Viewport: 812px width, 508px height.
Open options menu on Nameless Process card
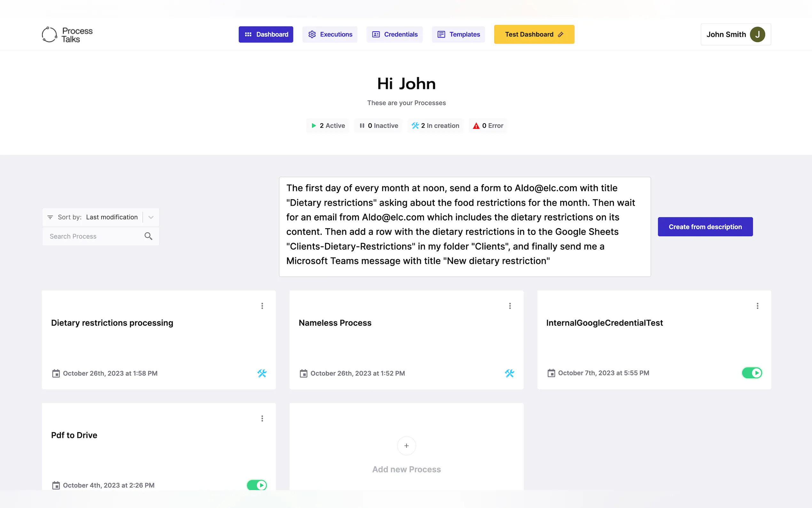tap(510, 306)
